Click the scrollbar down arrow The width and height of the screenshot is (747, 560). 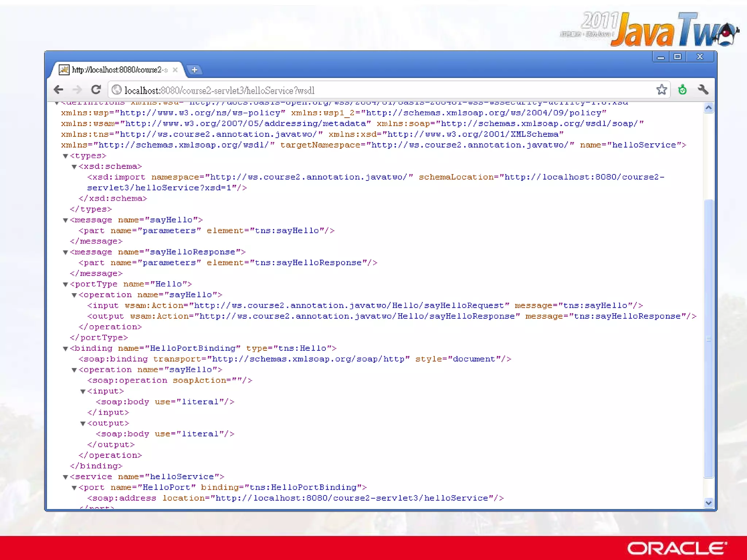tap(708, 503)
